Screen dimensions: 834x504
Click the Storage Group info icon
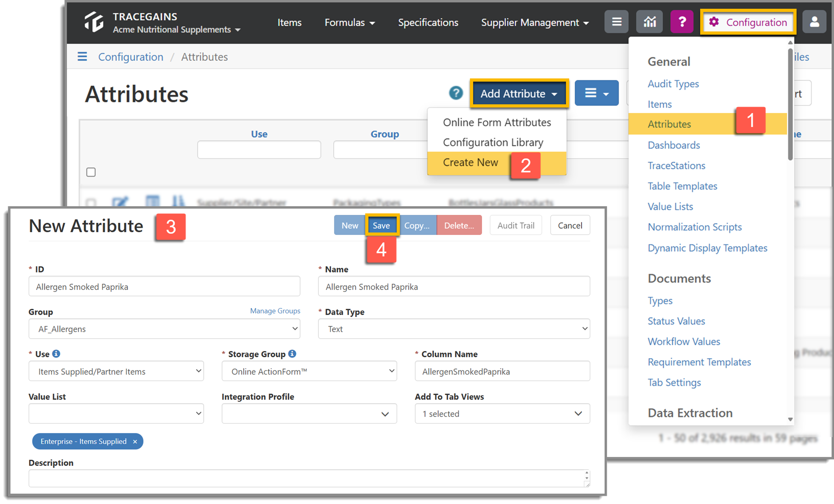click(x=292, y=354)
